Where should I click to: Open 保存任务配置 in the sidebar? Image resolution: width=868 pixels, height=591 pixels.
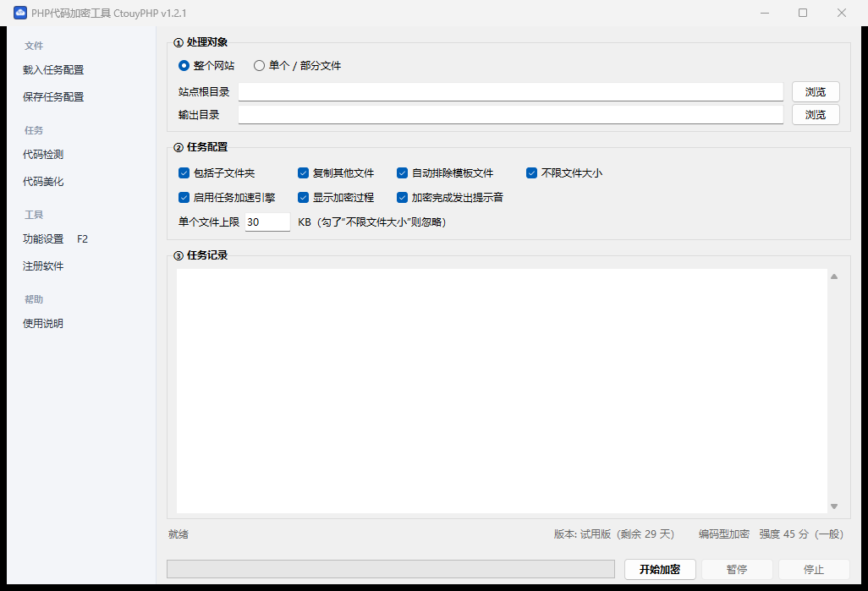tap(53, 97)
